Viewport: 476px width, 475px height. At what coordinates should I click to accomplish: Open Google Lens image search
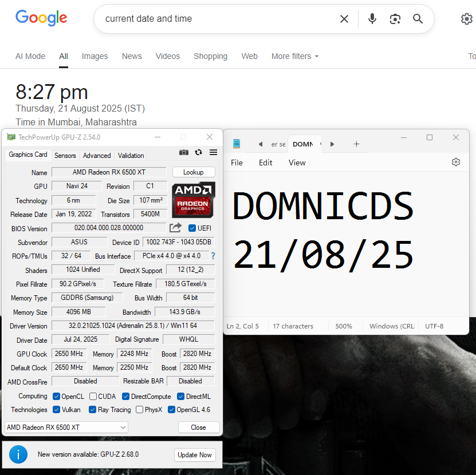[395, 19]
